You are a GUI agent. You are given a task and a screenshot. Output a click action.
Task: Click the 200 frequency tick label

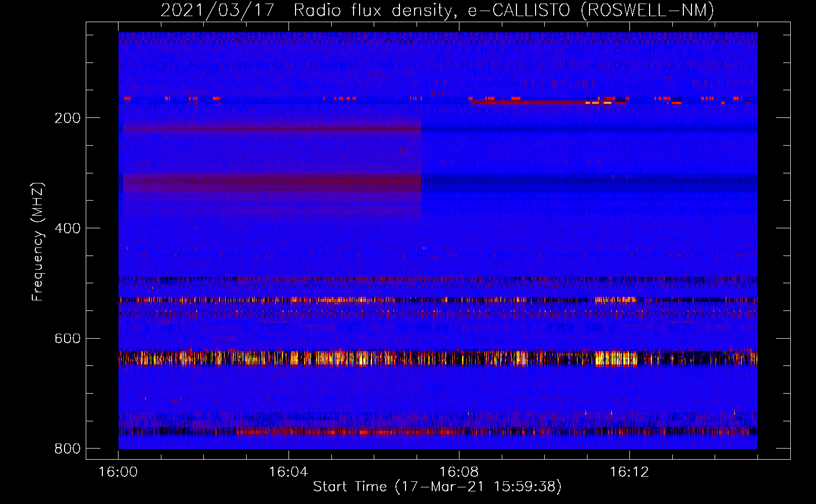(68, 118)
